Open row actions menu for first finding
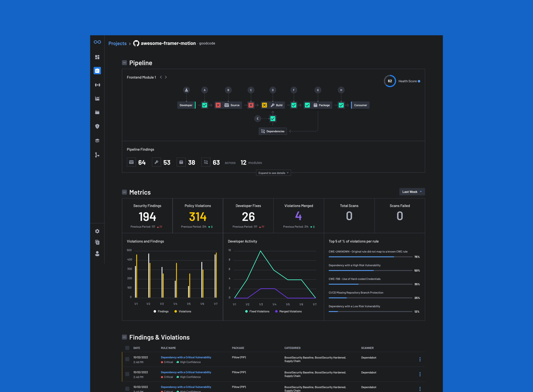 [x=420, y=359]
